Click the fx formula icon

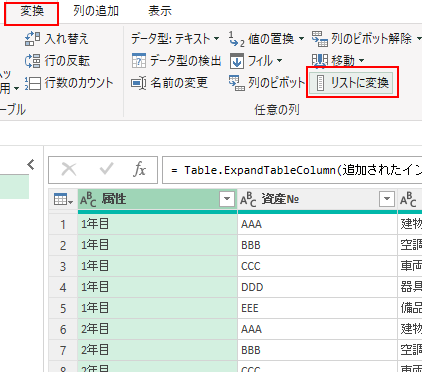(139, 170)
